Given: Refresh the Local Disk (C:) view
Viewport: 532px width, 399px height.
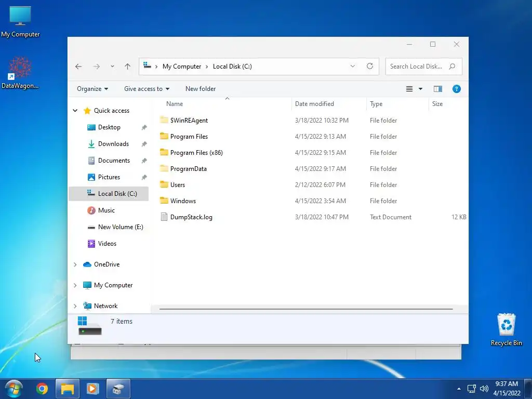Looking at the screenshot, I should [x=370, y=66].
